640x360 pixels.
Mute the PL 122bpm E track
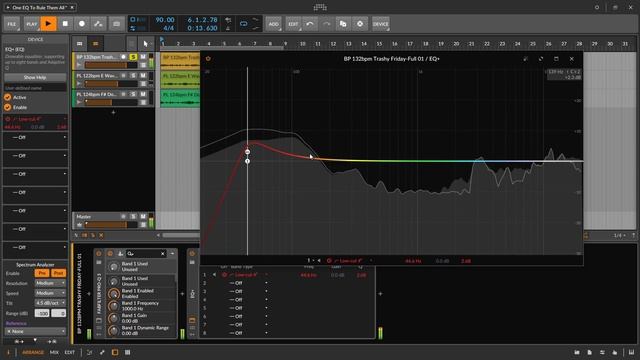tap(143, 76)
